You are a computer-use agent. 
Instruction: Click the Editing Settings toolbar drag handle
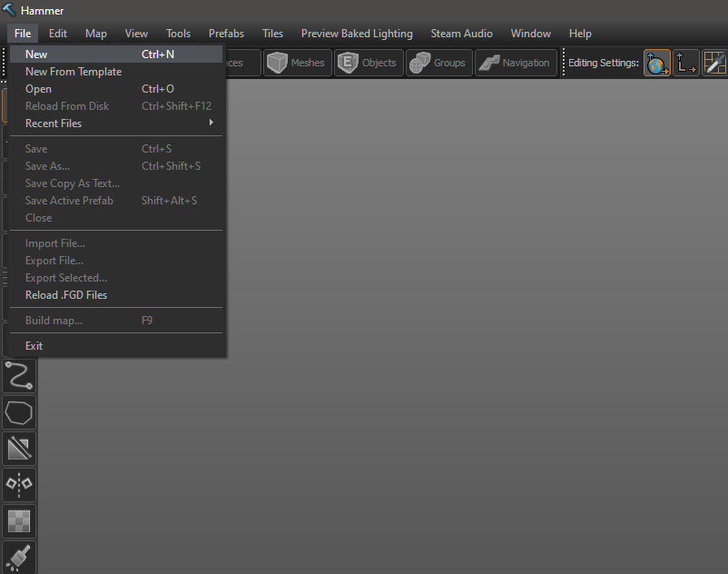tap(563, 63)
